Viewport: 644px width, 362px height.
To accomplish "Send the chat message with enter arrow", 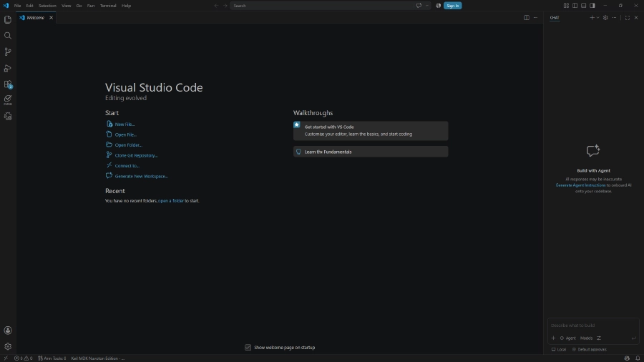I will 634,338.
